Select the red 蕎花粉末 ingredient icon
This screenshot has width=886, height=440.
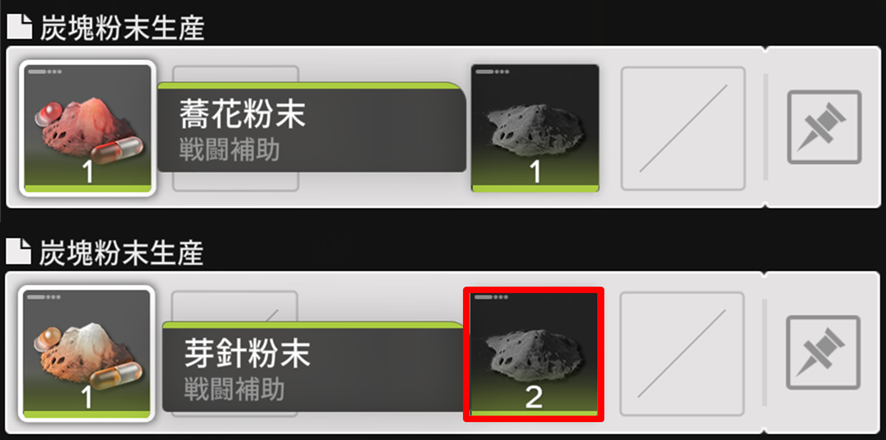click(x=87, y=128)
